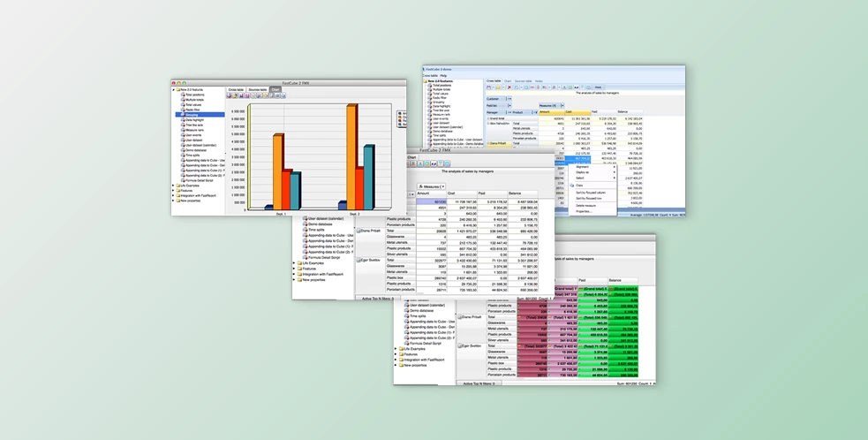Click Active Top N filters button in red-green highlighted window
The width and height of the screenshot is (868, 440).
click(479, 383)
